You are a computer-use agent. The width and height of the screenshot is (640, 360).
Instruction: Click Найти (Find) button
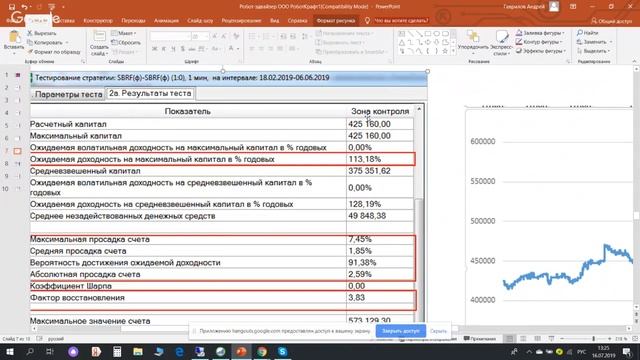[588, 33]
